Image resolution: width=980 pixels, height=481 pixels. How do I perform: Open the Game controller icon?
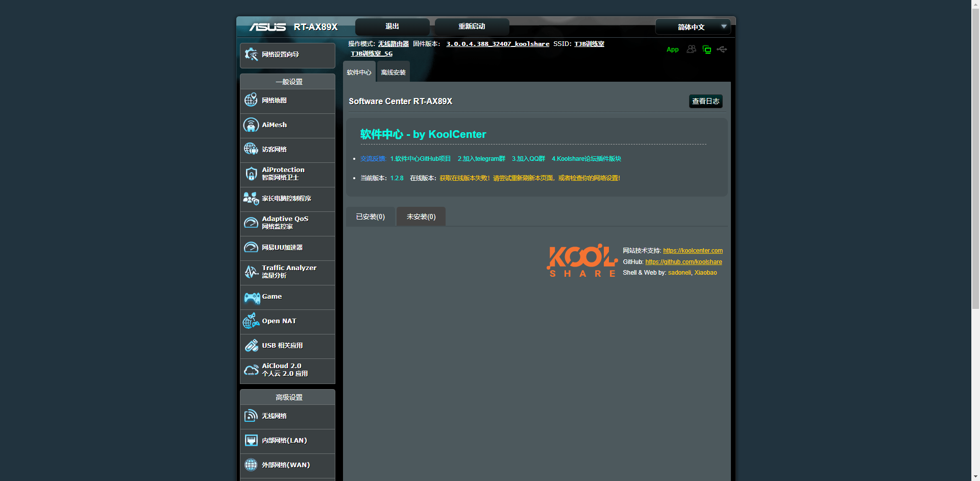[252, 297]
